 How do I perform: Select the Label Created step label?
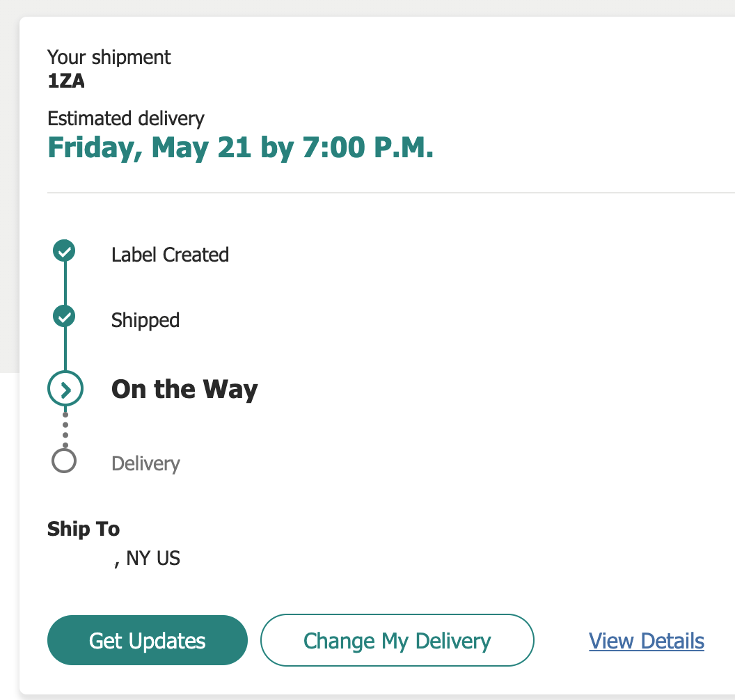coord(170,255)
